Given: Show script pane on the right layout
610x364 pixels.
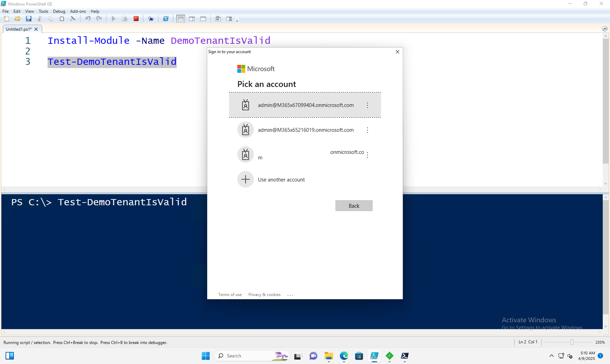Looking at the screenshot, I should click(192, 19).
